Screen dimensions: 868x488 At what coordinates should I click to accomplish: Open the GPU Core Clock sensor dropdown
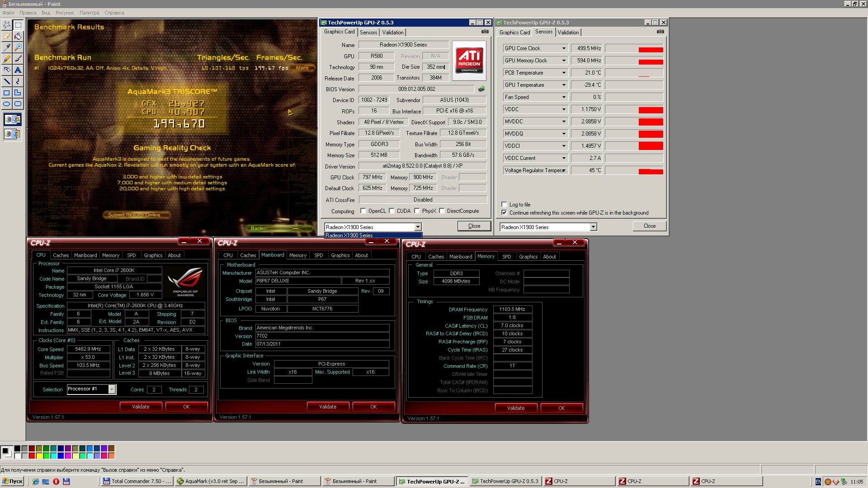(564, 48)
